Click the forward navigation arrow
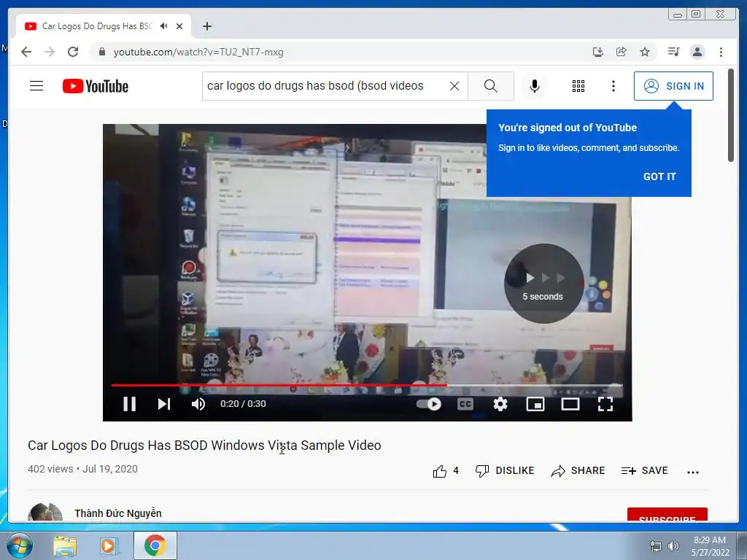This screenshot has width=747, height=560. pos(50,52)
